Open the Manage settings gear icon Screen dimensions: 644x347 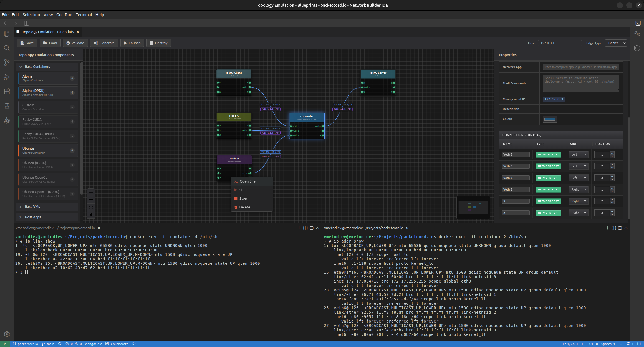7,334
